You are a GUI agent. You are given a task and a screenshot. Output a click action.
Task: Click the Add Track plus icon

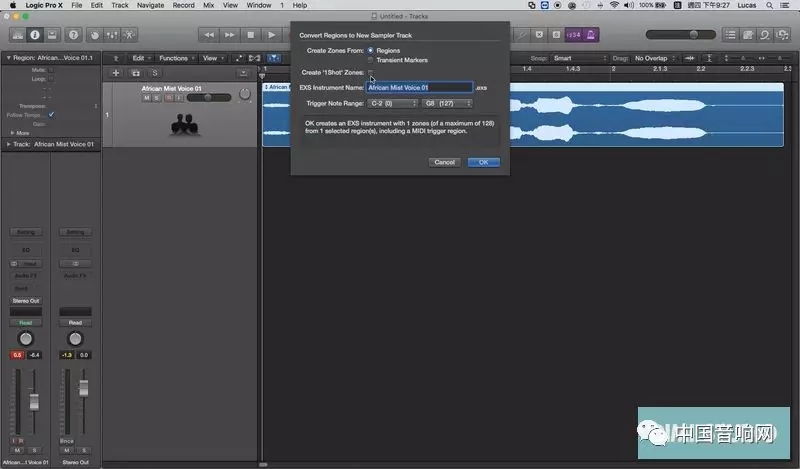click(116, 73)
